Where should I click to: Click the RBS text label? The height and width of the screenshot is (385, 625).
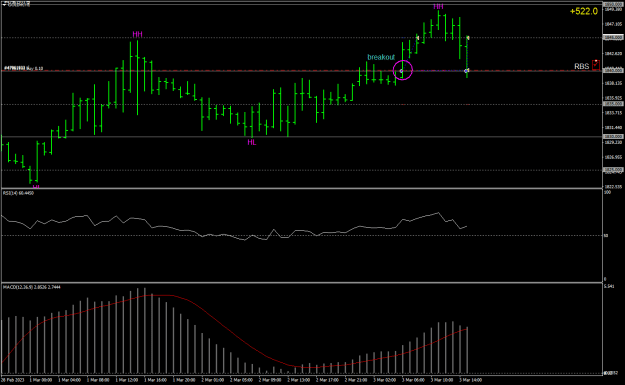point(582,67)
